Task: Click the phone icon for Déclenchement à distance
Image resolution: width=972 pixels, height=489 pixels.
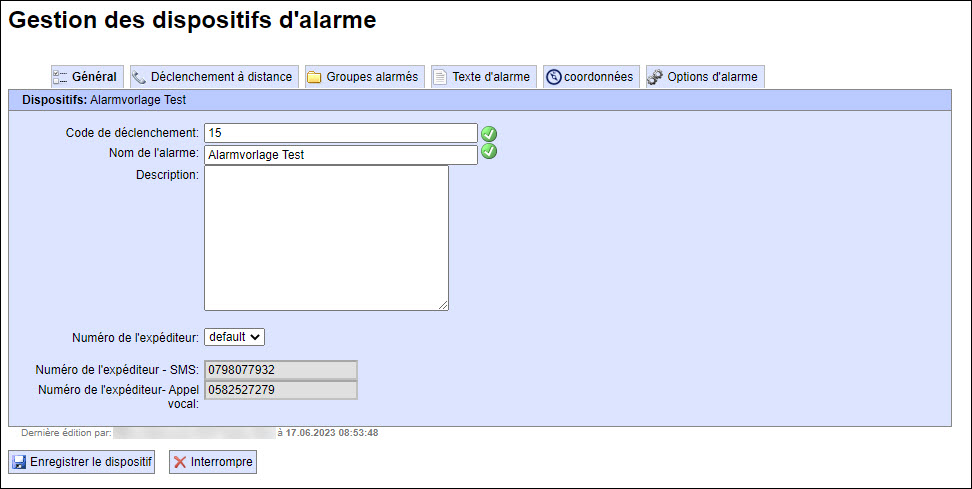Action: coord(139,77)
